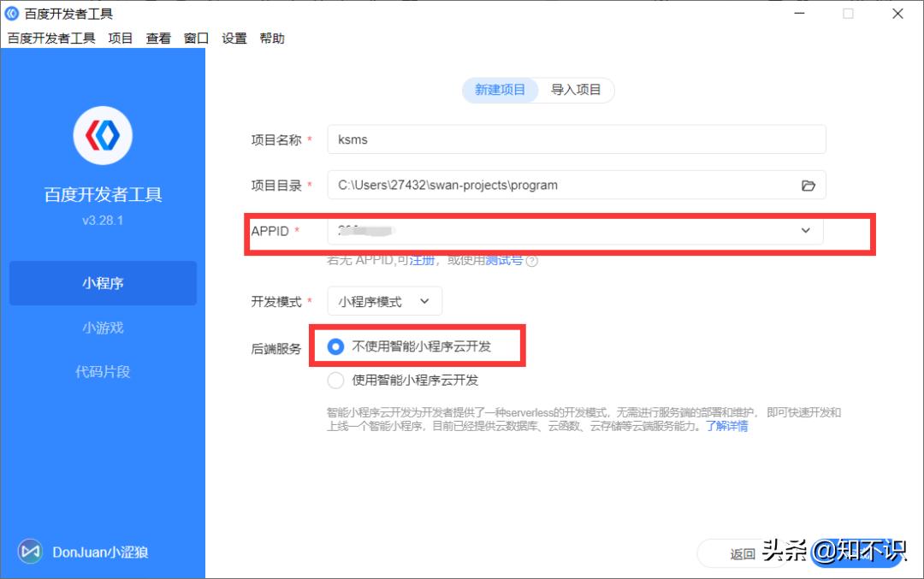The image size is (924, 579).
Task: Switch to the 新建项目 tab
Action: (x=500, y=90)
